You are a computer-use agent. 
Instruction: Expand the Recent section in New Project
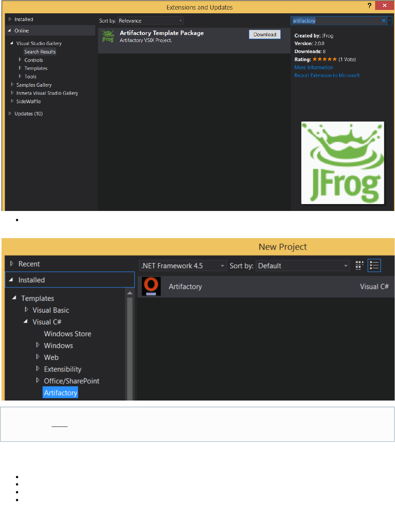12,264
